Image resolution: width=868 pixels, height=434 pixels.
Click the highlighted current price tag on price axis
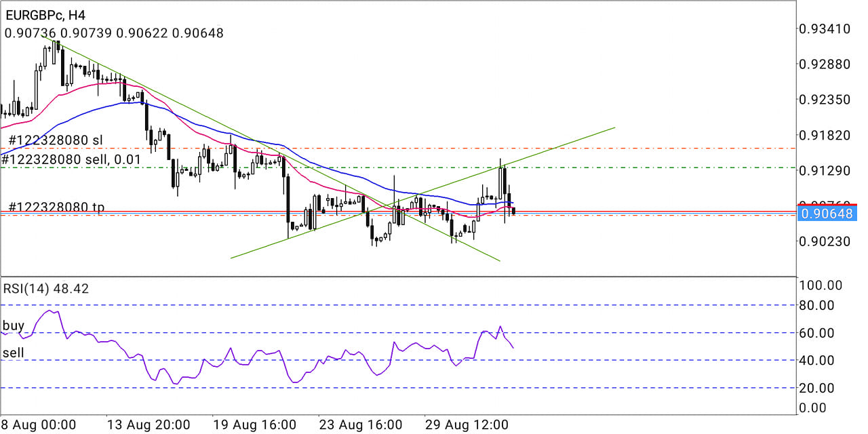coord(829,214)
